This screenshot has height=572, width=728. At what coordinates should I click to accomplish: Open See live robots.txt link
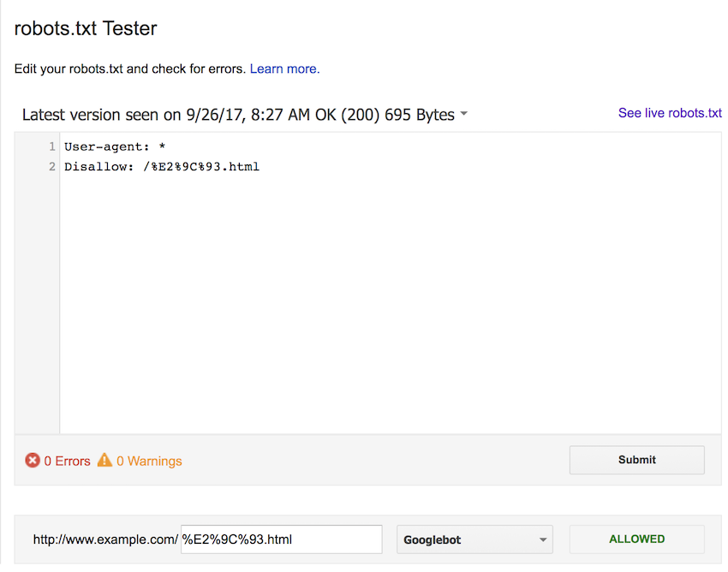pyautogui.click(x=670, y=113)
